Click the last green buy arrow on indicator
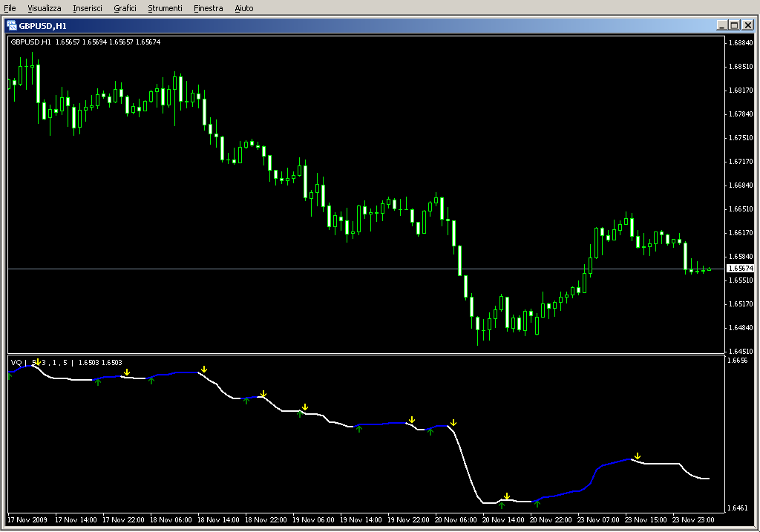The height and width of the screenshot is (532, 760). (537, 504)
